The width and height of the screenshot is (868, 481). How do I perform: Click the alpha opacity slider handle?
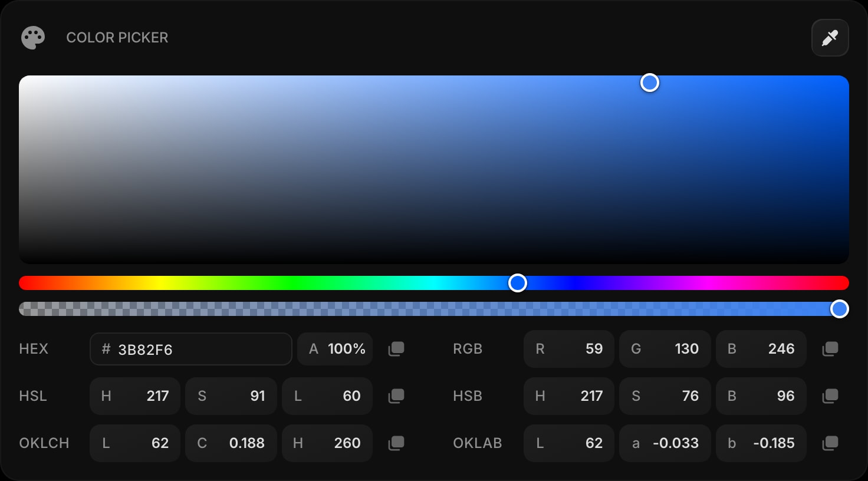pyautogui.click(x=840, y=309)
